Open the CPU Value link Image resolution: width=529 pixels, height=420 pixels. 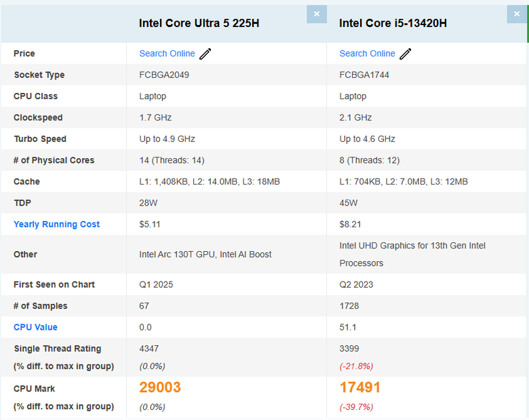tap(35, 327)
